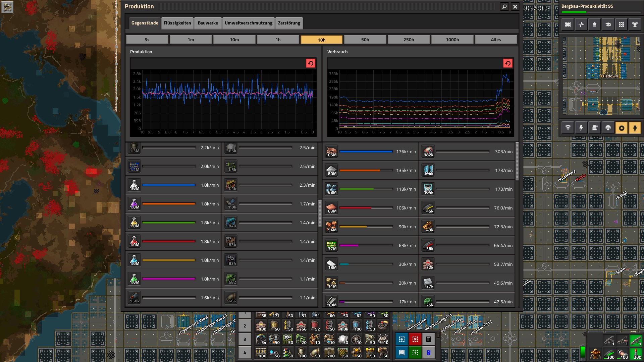The image size is (644, 362).
Task: Toggle turret range overlay on minimap
Action: (x=595, y=128)
